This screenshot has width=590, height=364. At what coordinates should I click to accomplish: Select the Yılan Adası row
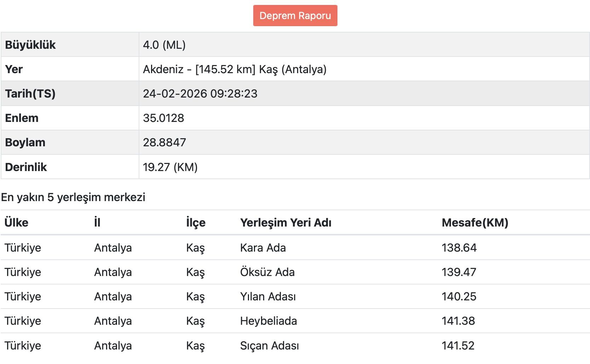coord(268,297)
